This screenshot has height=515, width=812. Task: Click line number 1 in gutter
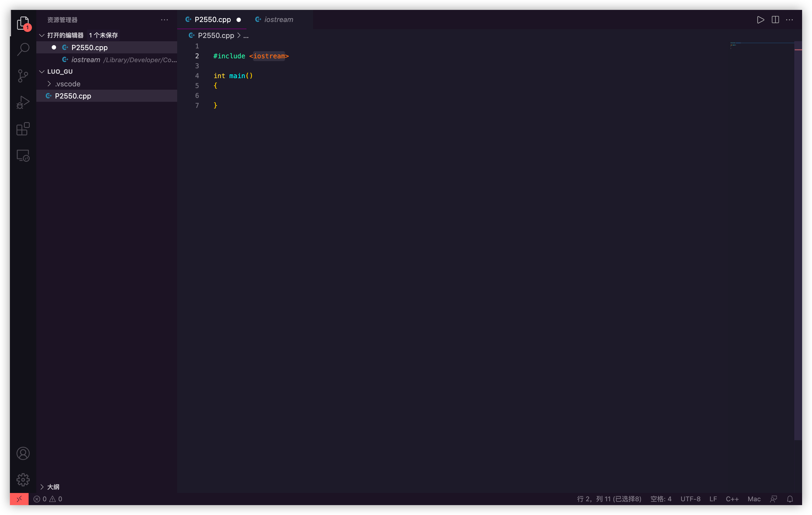(x=197, y=46)
